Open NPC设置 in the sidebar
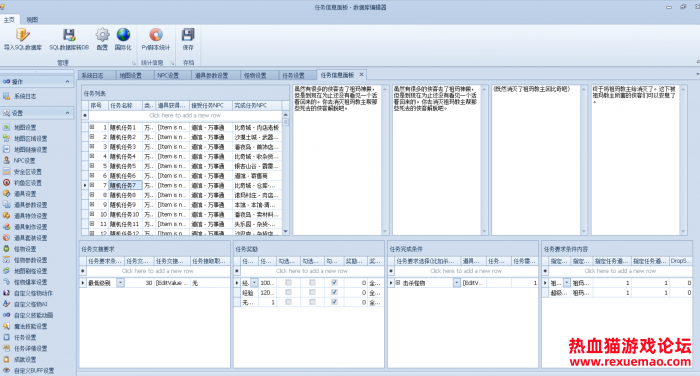The image size is (700, 376). point(24,160)
